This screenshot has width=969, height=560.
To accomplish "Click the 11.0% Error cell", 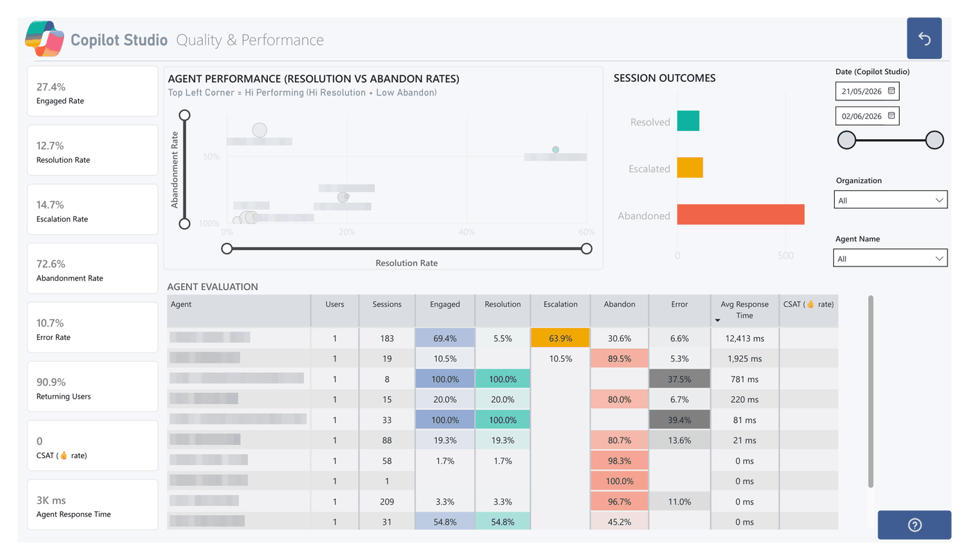I will coord(680,501).
